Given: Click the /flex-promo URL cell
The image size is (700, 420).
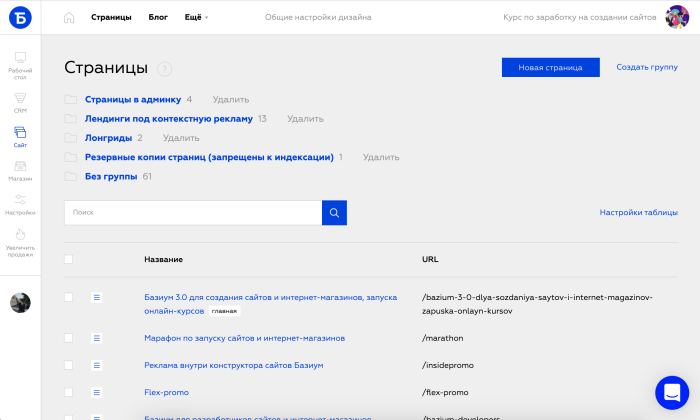Looking at the screenshot, I should pyautogui.click(x=445, y=392).
